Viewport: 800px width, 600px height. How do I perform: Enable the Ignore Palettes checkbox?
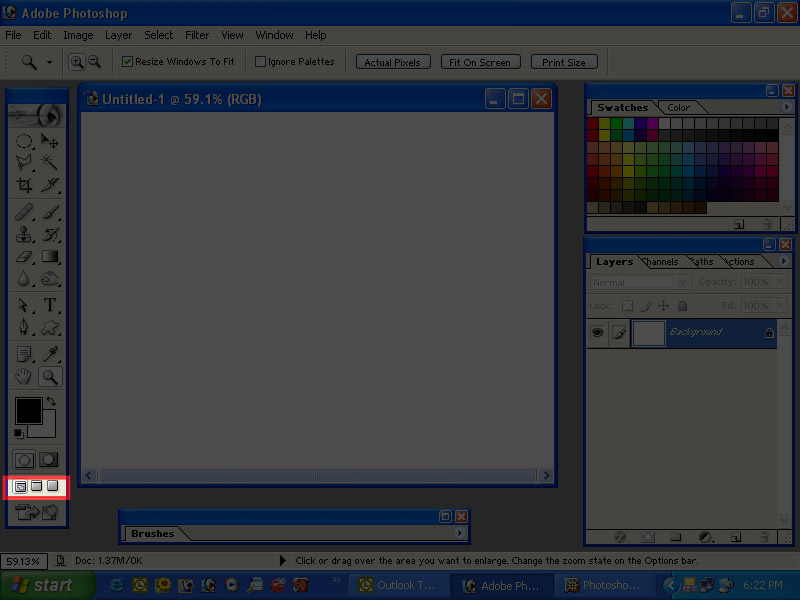tap(261, 62)
